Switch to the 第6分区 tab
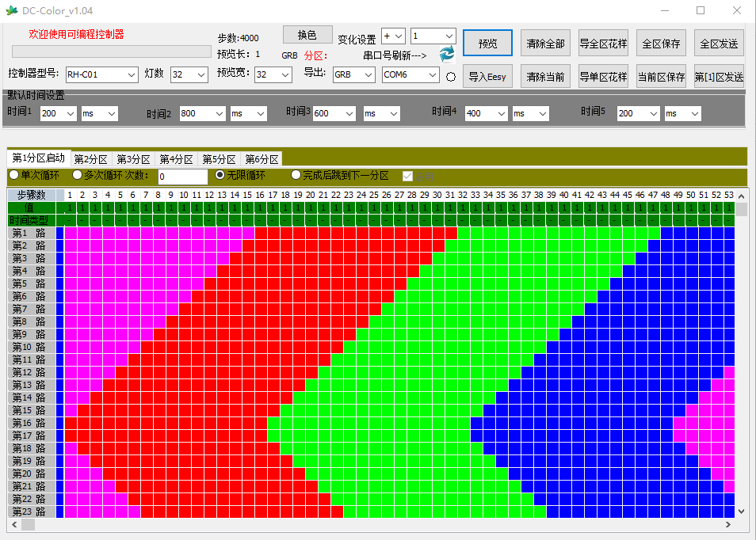Screen dimensions: 756x540 (262, 159)
